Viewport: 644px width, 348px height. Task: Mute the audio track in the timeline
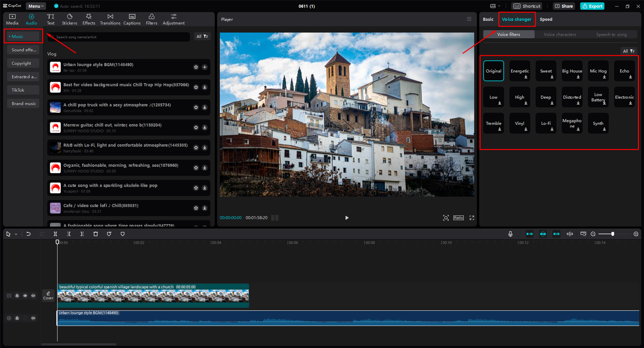(x=33, y=318)
